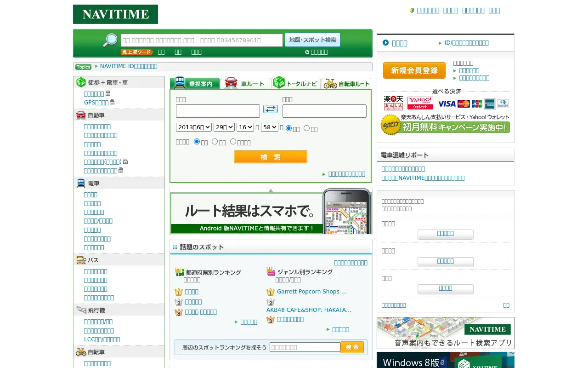Open the NAVITIME ID topics link

(x=129, y=66)
